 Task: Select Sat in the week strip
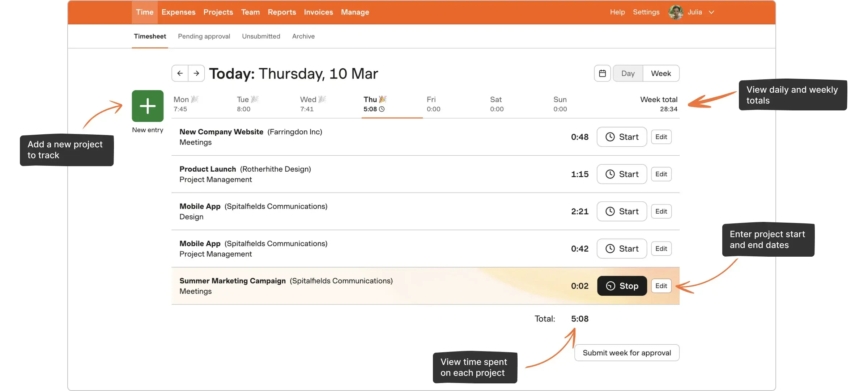[x=497, y=104]
